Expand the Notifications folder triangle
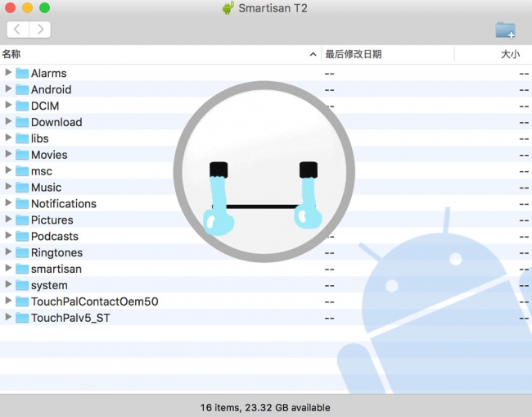 click(x=8, y=202)
